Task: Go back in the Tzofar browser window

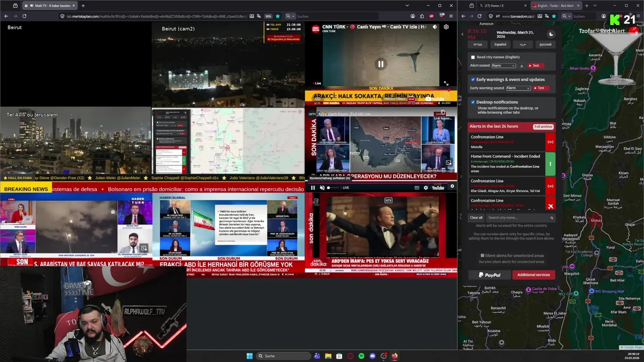Action: click(x=463, y=16)
